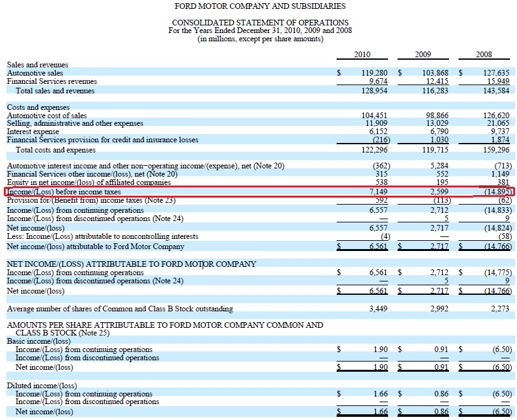Select the 15,949 Financial Services revenues value
The width and height of the screenshot is (517, 420).
498,81
